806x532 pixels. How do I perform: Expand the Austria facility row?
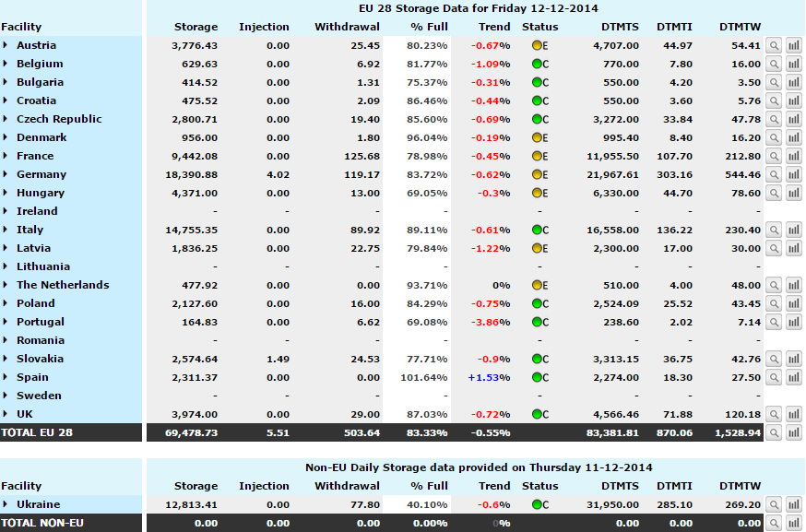tap(6, 45)
